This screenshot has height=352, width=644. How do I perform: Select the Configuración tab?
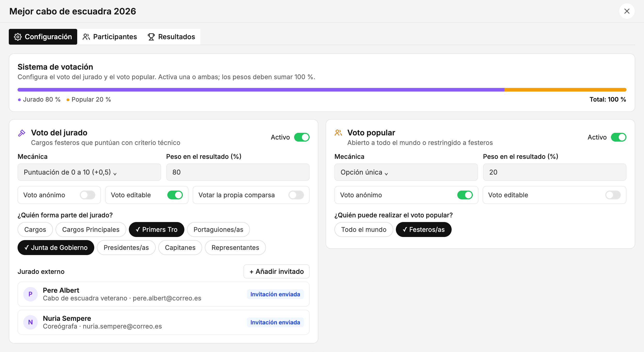tap(43, 37)
